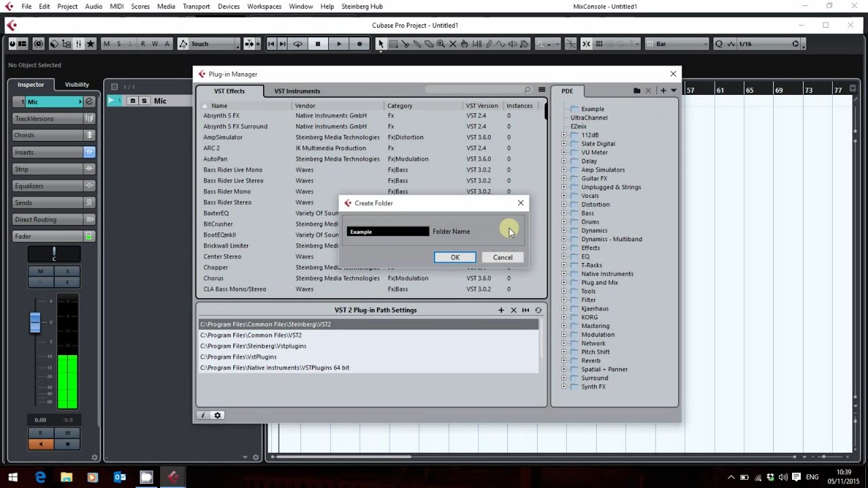Rescan all VST 2 plug-in paths icon

(x=538, y=310)
